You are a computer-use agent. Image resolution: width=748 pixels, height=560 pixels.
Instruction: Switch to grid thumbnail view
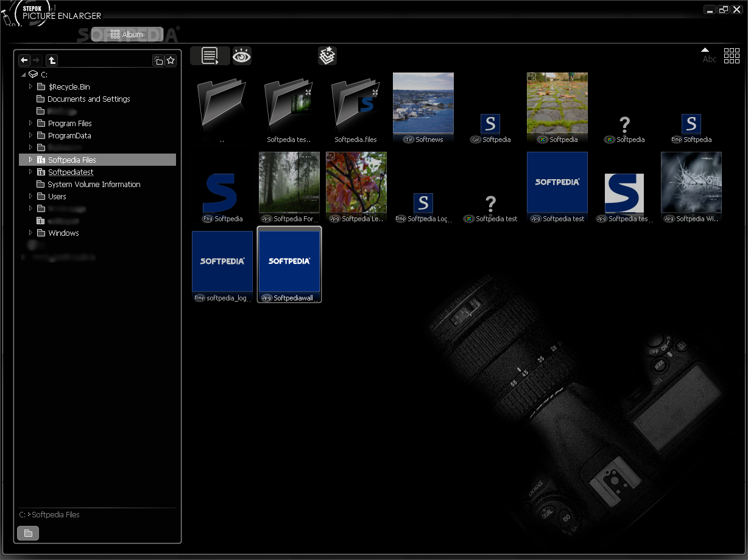pos(732,55)
